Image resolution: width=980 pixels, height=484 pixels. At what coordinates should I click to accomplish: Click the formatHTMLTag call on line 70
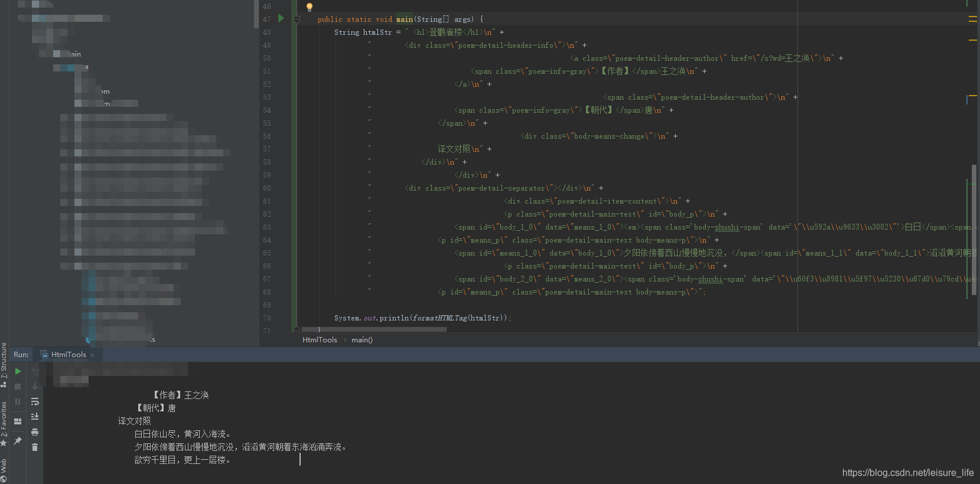pos(439,318)
